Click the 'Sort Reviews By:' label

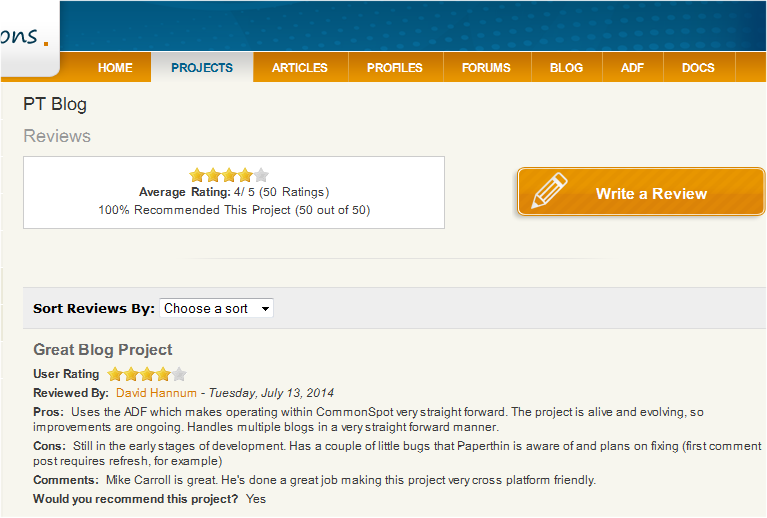(94, 309)
